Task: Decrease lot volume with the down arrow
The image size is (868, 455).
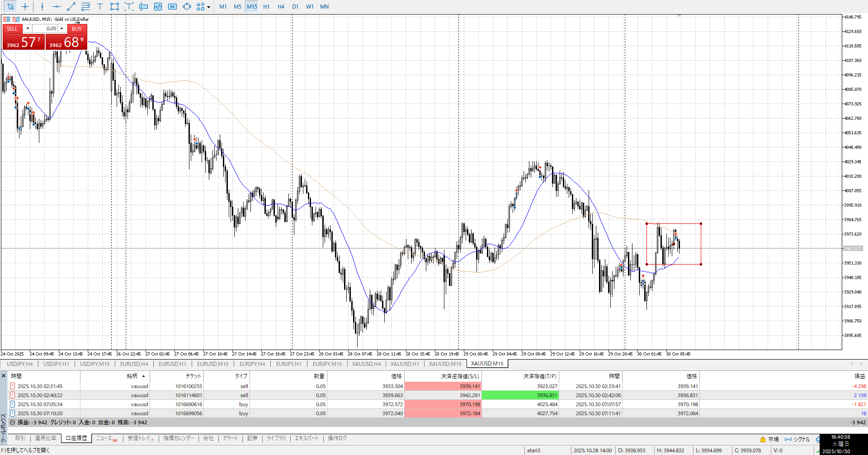Action: pos(28,28)
